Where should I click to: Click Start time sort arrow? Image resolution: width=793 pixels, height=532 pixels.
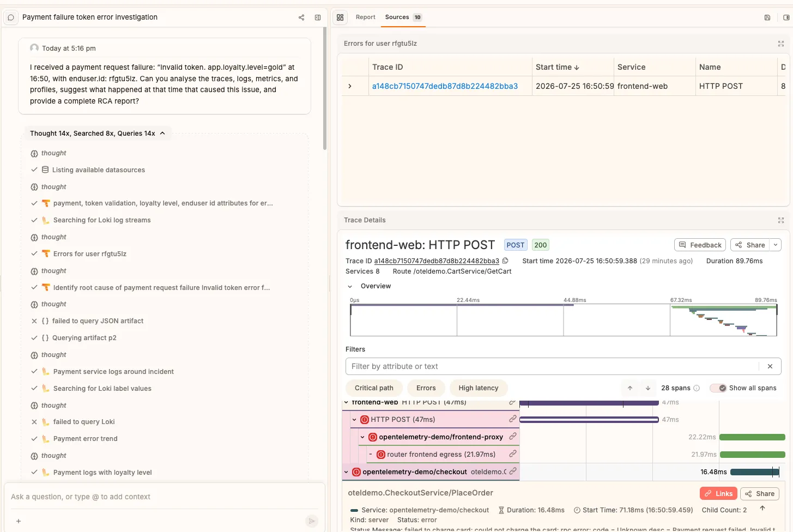coord(577,68)
